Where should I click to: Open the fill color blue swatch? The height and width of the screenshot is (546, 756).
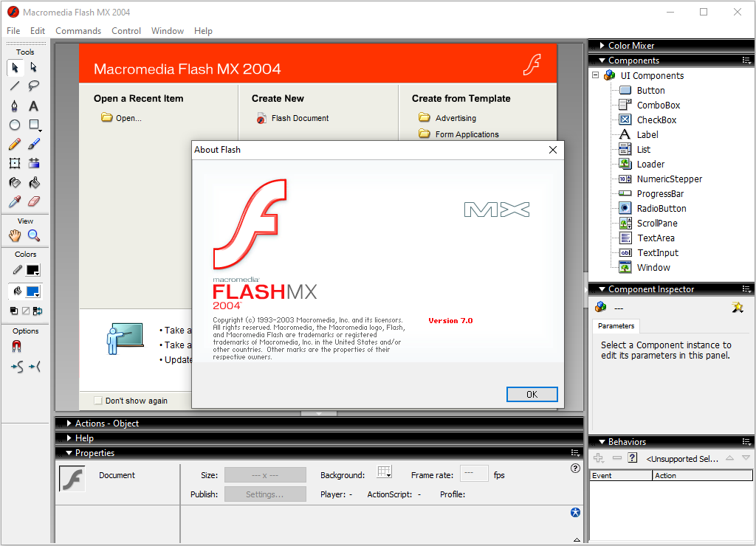coord(32,291)
